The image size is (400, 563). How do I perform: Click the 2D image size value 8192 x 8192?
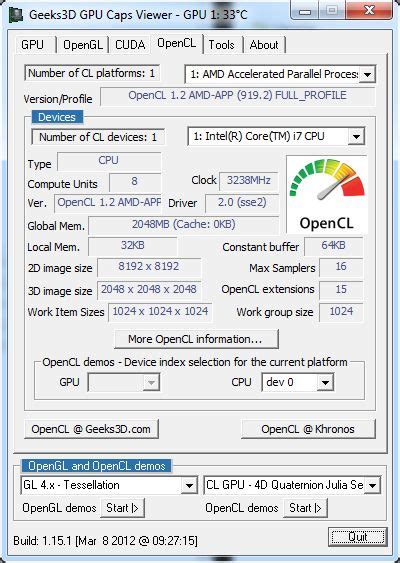coord(149,267)
